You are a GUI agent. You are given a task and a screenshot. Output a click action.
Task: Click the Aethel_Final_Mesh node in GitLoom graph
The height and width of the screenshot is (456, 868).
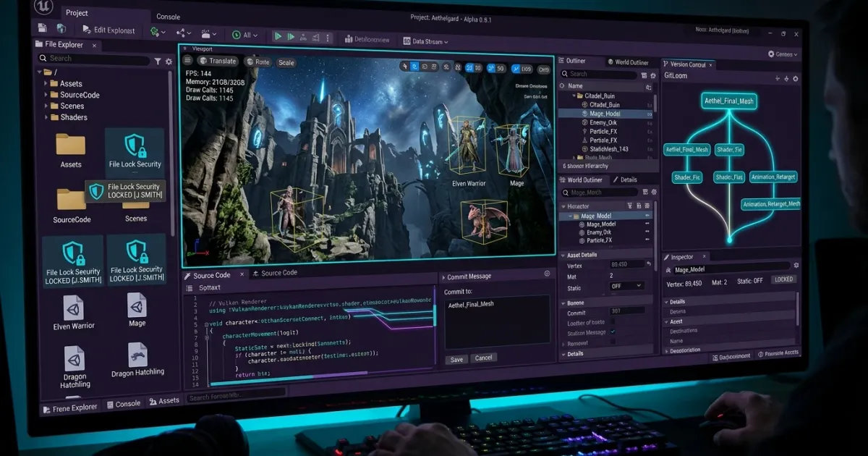click(x=728, y=102)
